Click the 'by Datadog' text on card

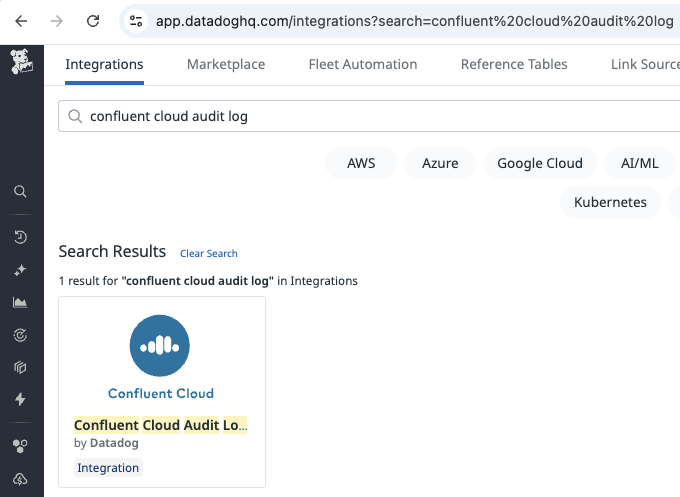(x=106, y=443)
